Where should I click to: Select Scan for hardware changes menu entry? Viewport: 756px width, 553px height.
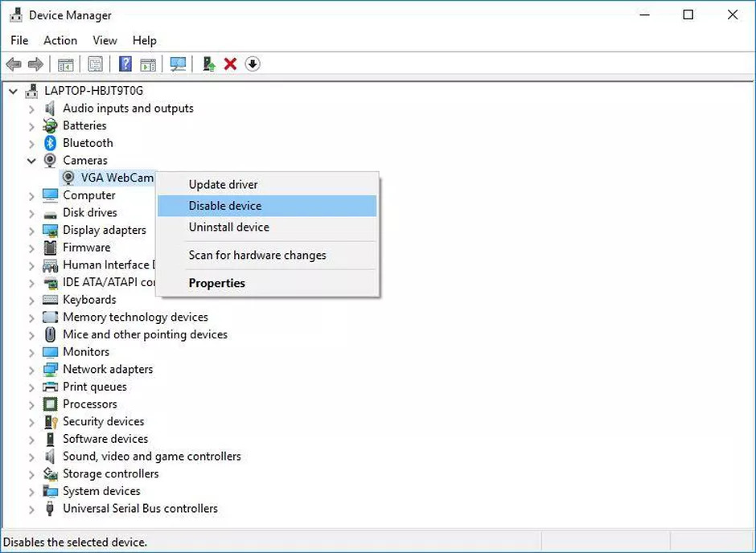pyautogui.click(x=267, y=255)
